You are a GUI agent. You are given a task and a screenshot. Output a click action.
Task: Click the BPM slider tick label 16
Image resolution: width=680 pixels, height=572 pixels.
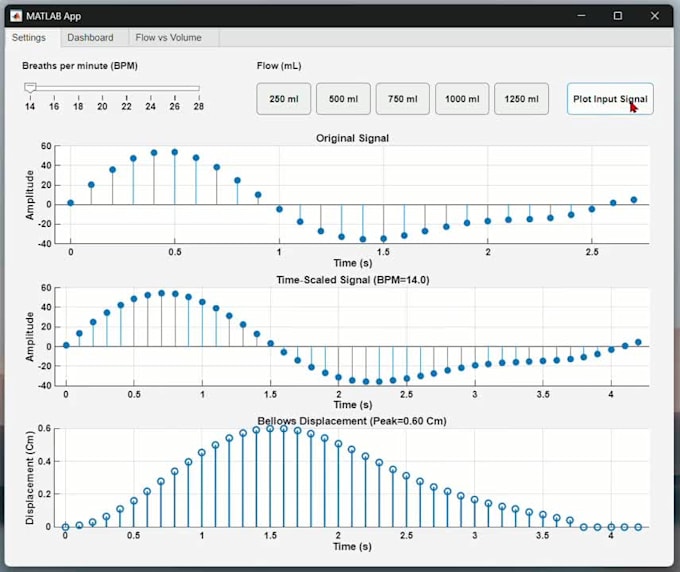tap(54, 106)
